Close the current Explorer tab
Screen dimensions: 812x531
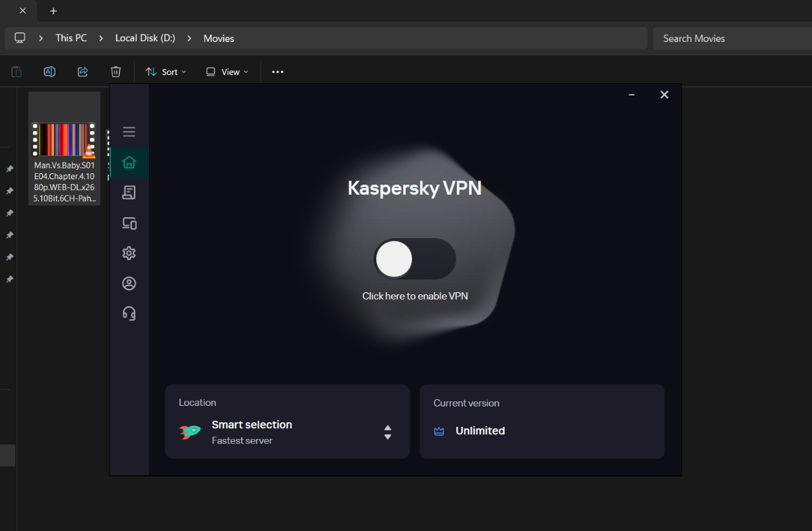(23, 11)
